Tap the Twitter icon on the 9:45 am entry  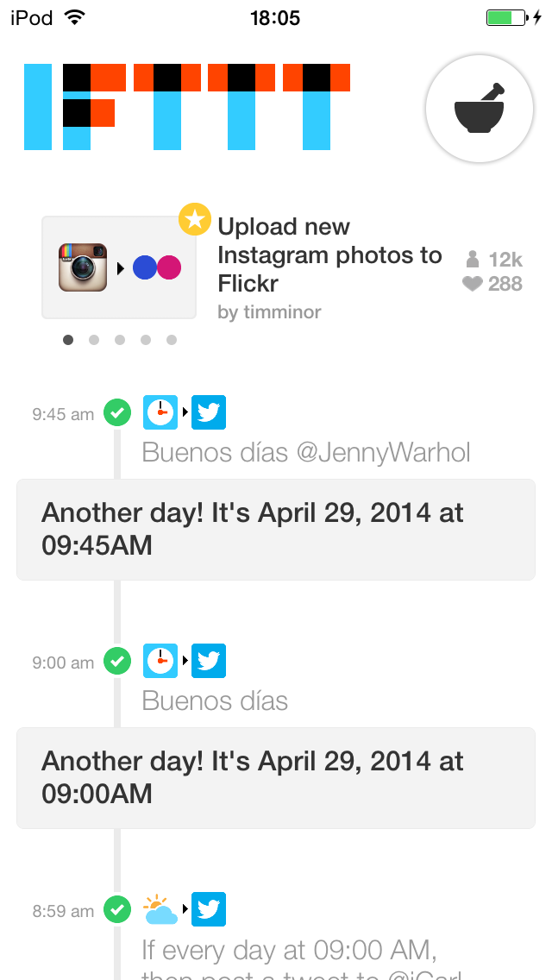coord(209,412)
